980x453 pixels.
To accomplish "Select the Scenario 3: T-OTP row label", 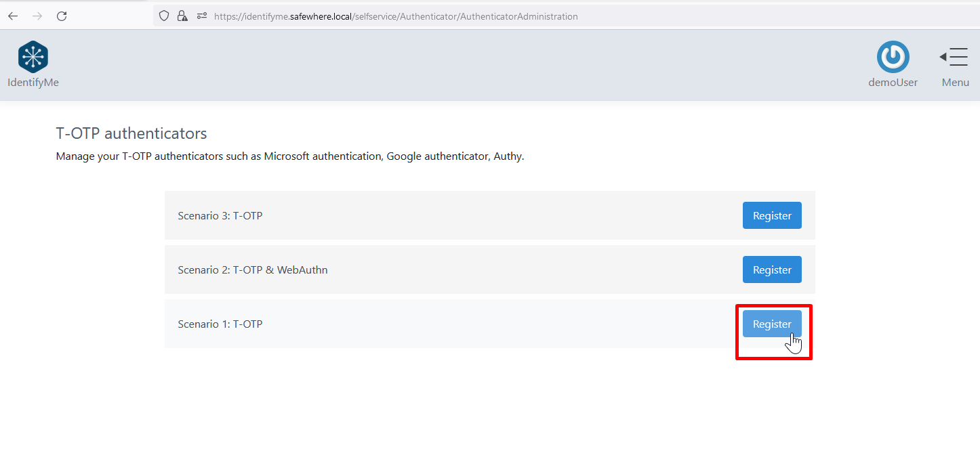I will (x=220, y=216).
